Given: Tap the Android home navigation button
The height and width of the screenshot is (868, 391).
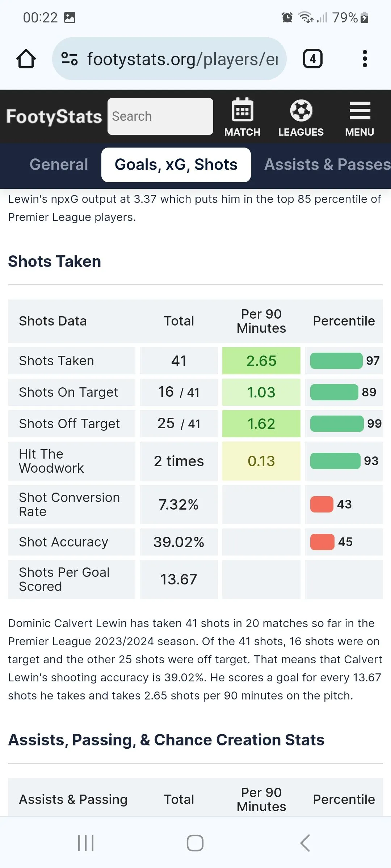Looking at the screenshot, I should pos(195,843).
